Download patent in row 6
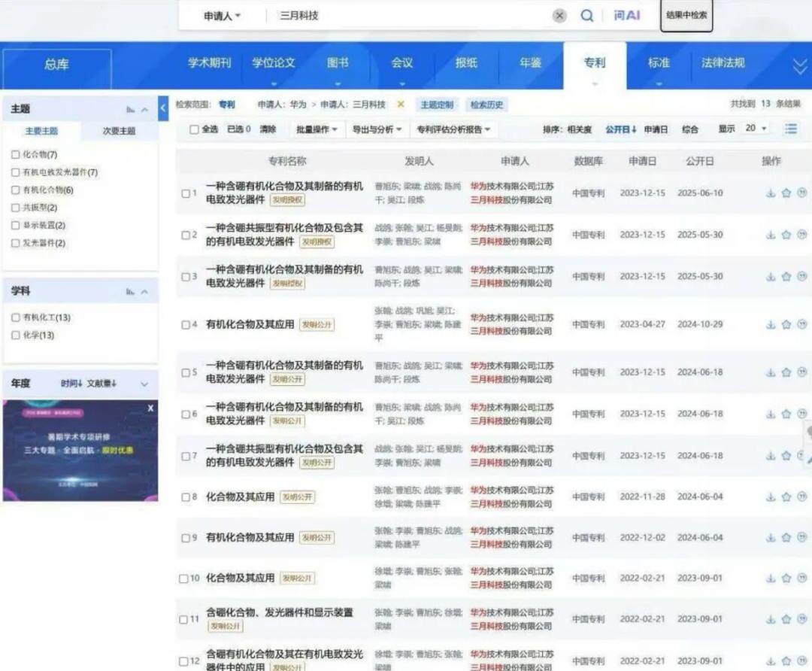The height and width of the screenshot is (671, 812). pos(771,414)
